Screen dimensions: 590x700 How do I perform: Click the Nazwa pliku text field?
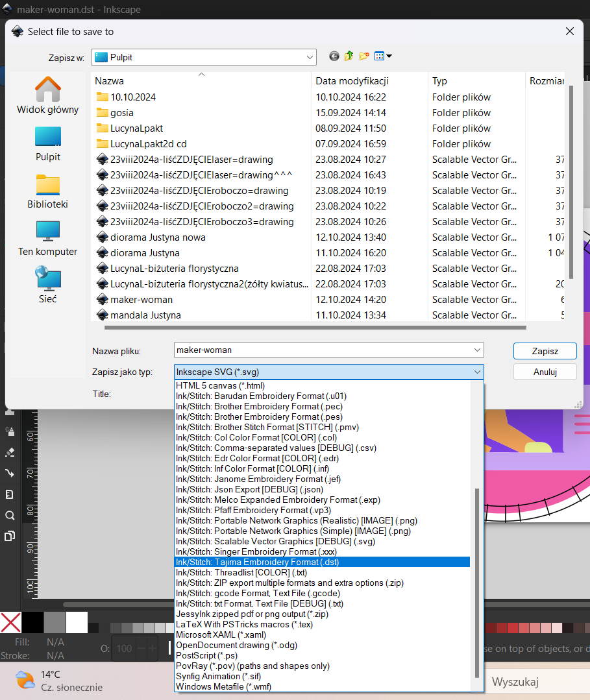pyautogui.click(x=323, y=350)
